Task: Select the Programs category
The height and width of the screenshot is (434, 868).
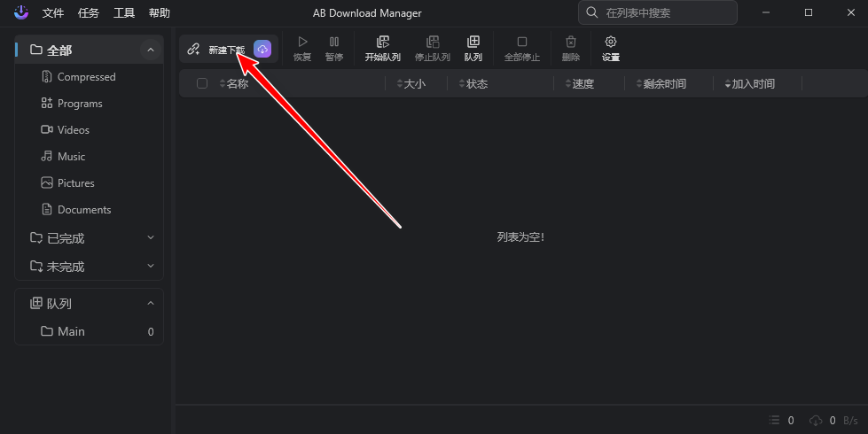Action: coord(90,104)
